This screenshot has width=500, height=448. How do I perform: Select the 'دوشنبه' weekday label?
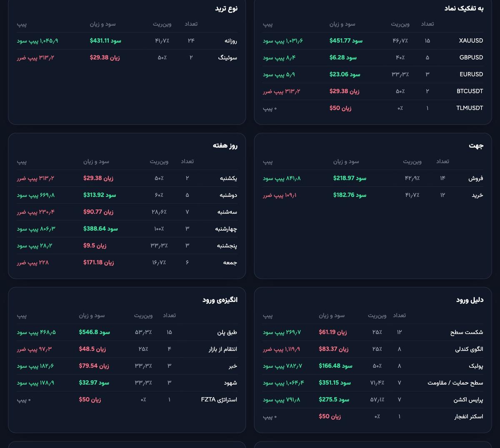[228, 195]
